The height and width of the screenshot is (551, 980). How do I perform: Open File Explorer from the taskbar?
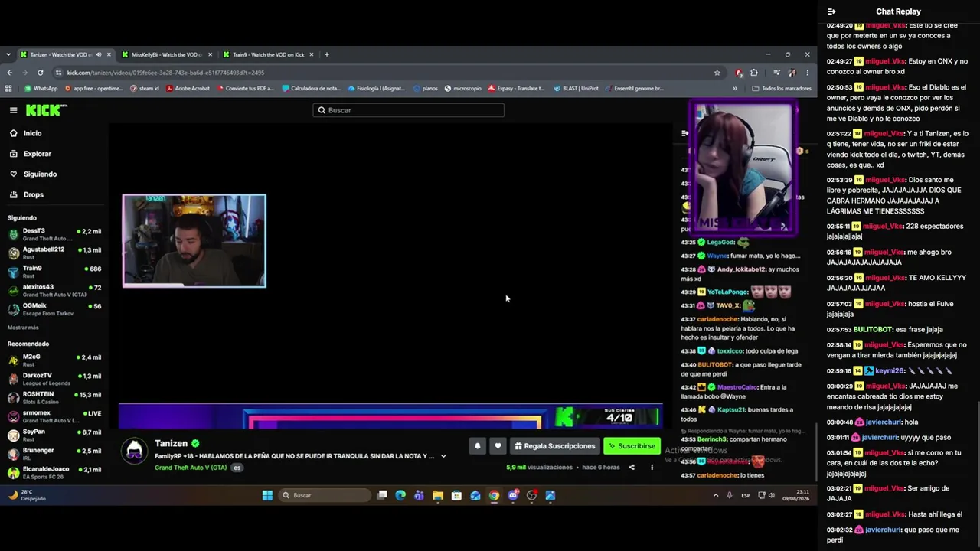coord(438,495)
